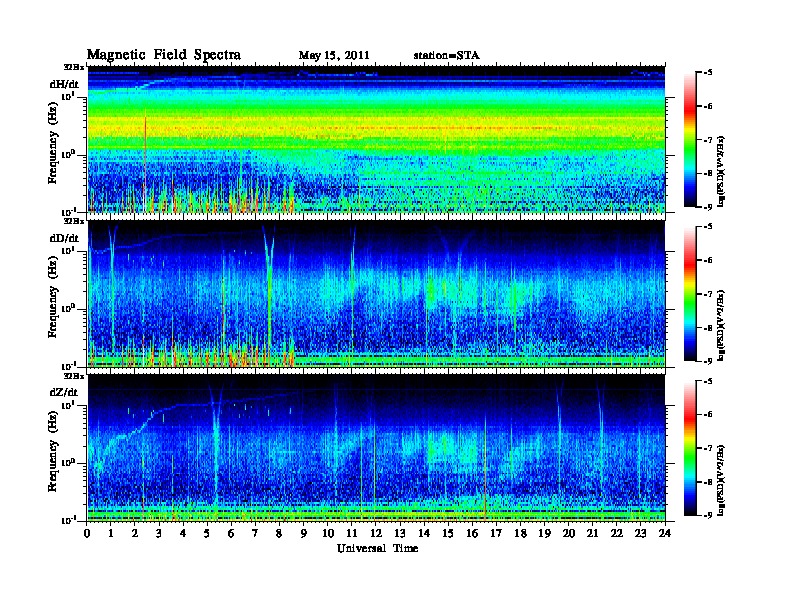
Task: Click hour tick label "1" on time axis
Action: click(x=111, y=533)
